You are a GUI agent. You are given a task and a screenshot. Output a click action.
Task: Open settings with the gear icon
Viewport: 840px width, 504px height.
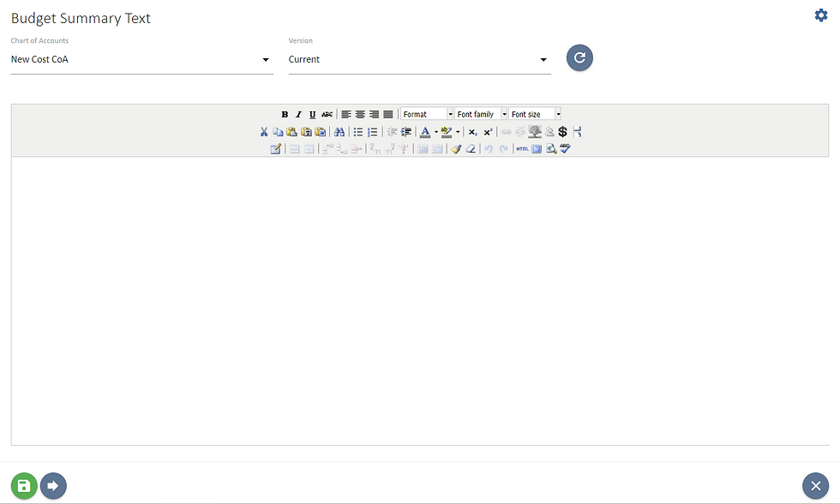click(821, 15)
